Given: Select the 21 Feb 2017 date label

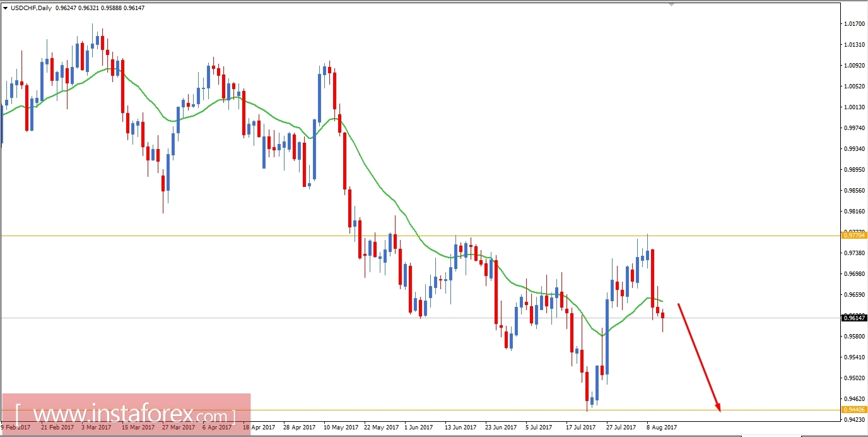Looking at the screenshot, I should pyautogui.click(x=59, y=427).
